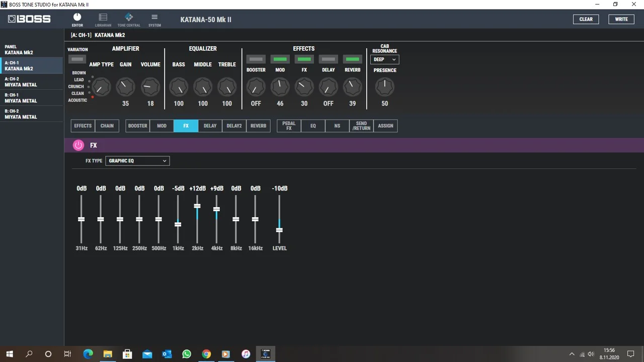644x362 pixels.
Task: Select B: CH-1 MIYATA METAL preset
Action: 31,98
